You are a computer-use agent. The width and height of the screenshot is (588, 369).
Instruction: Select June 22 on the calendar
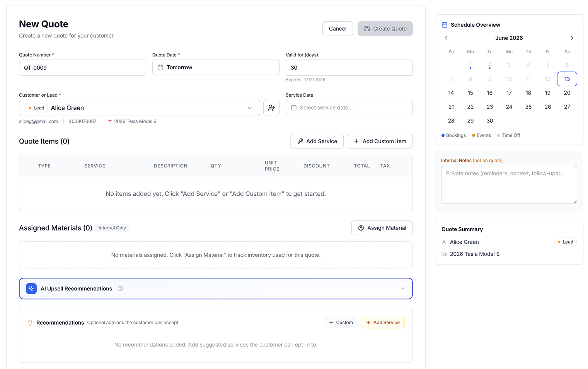(x=470, y=107)
